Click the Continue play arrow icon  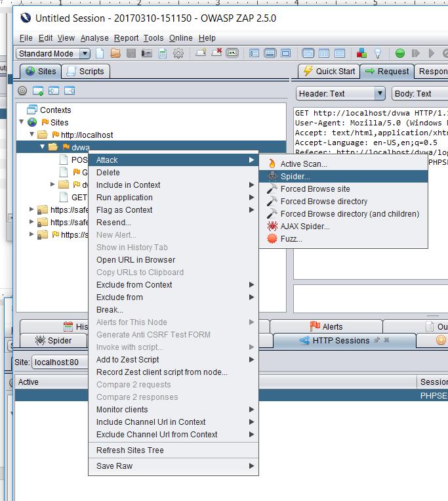[x=432, y=53]
